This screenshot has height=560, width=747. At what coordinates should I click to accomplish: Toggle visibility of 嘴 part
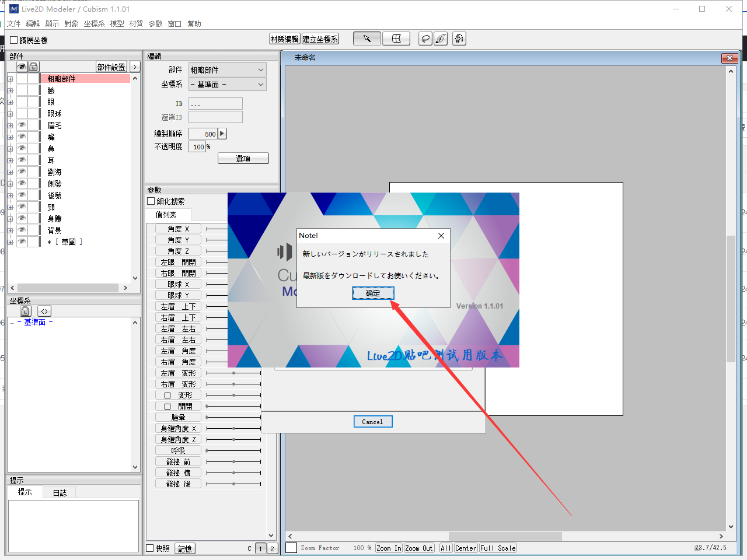tap(22, 136)
